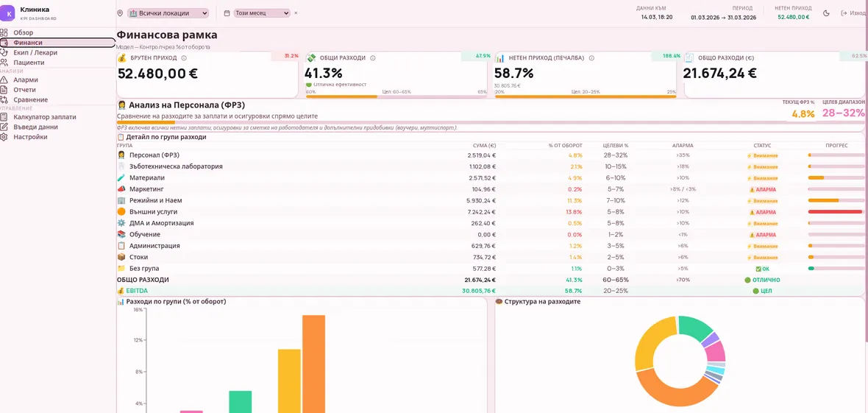The image size is (868, 413).
Task: Click the test tube icon in Материали row
Action: (121, 178)
